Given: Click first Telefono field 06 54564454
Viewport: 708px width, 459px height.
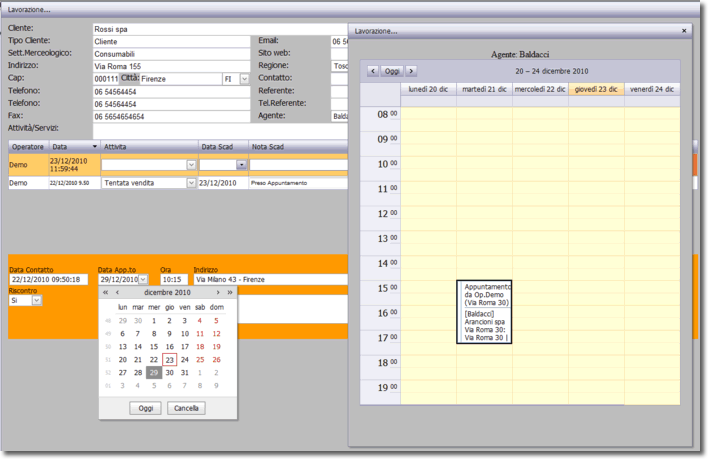Looking at the screenshot, I should tap(172, 92).
